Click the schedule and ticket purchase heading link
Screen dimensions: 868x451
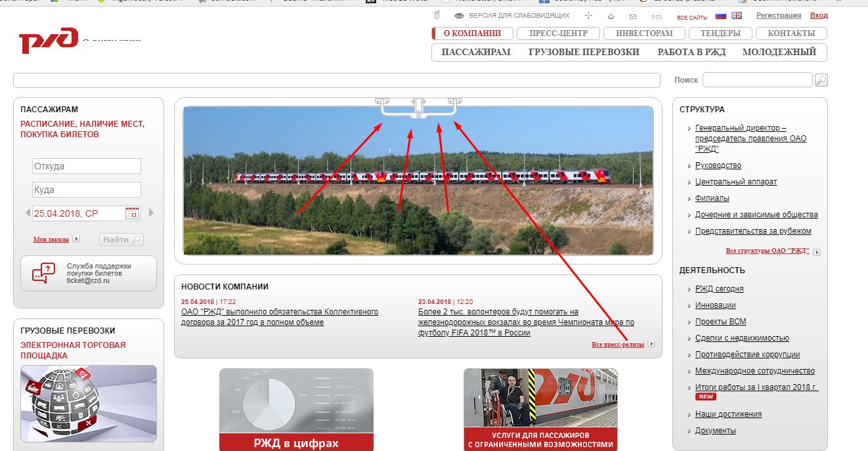(83, 129)
